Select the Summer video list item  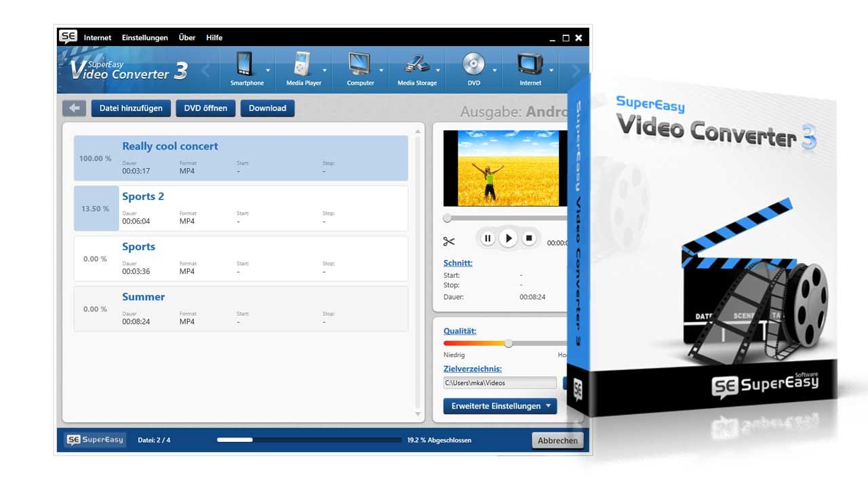[x=241, y=308]
